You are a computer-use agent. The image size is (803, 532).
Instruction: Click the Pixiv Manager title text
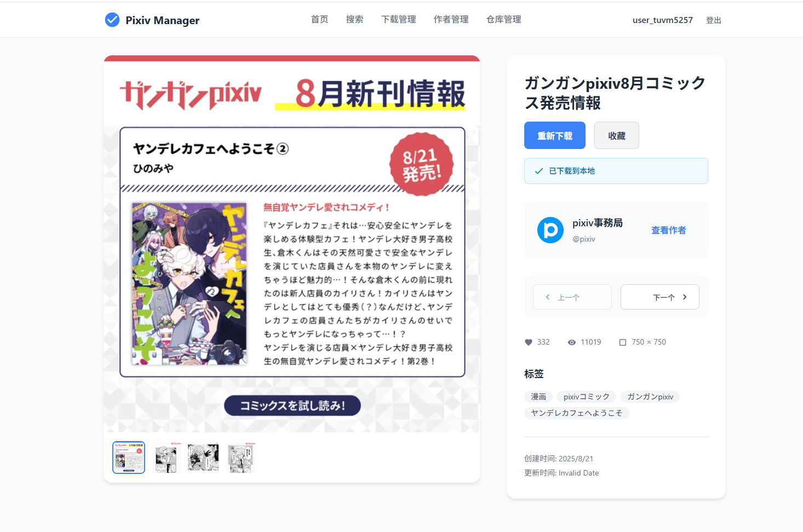tap(162, 20)
